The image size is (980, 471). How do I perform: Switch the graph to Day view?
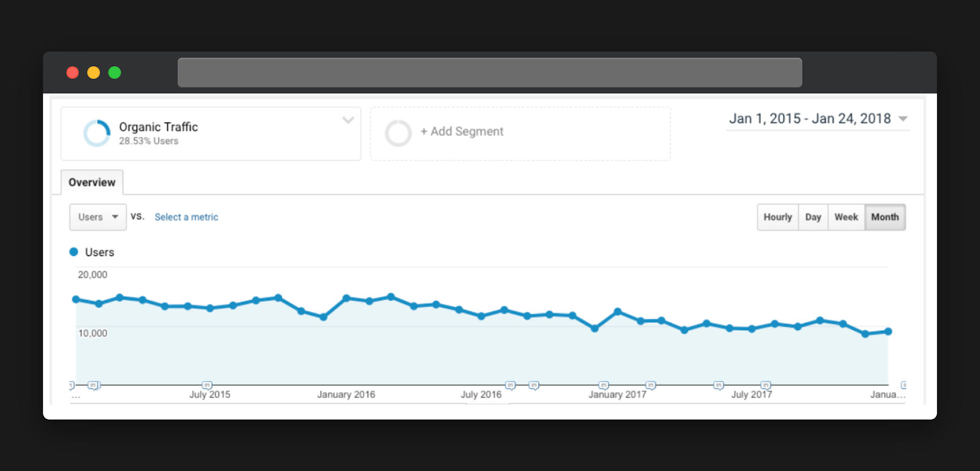tap(813, 217)
